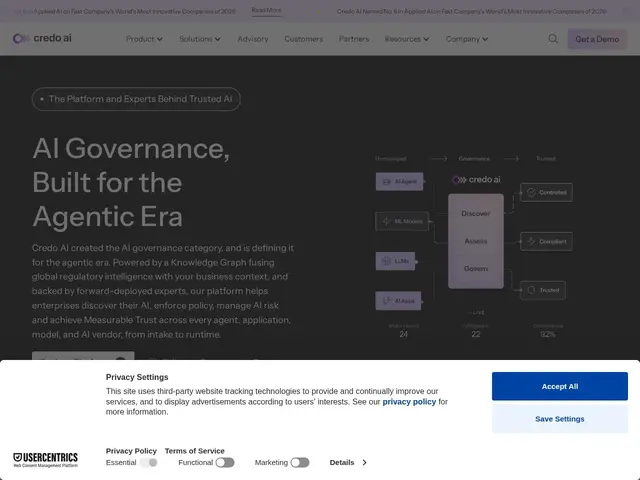Screen dimensions: 640x480
Task: Open the Partners menu item
Action: (x=354, y=39)
